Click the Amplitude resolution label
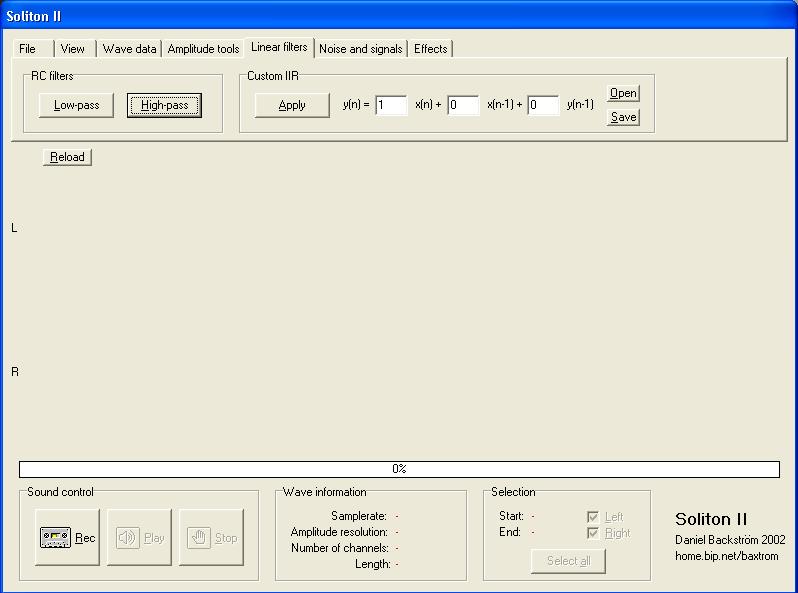The height and width of the screenshot is (593, 798). (339, 532)
